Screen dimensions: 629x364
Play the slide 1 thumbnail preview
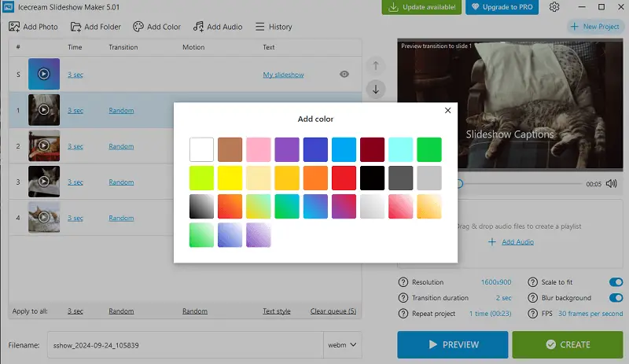(44, 110)
